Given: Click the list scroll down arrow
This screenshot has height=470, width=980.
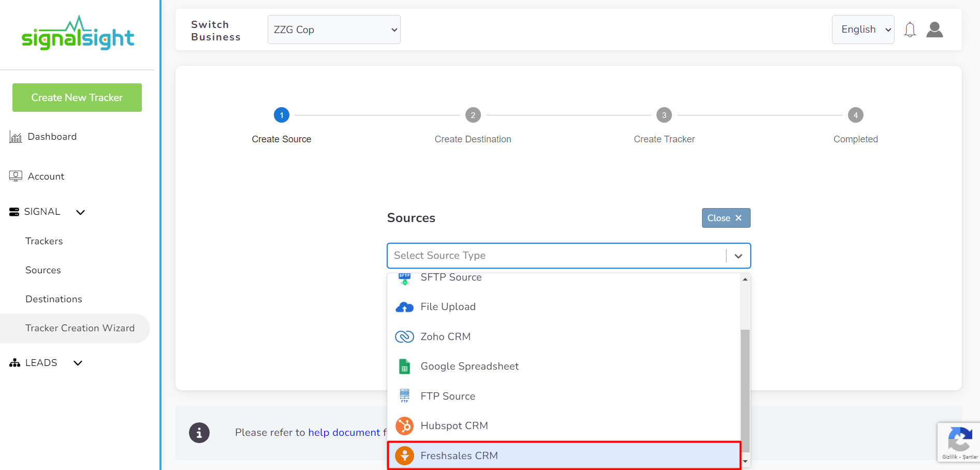Looking at the screenshot, I should pyautogui.click(x=745, y=461).
